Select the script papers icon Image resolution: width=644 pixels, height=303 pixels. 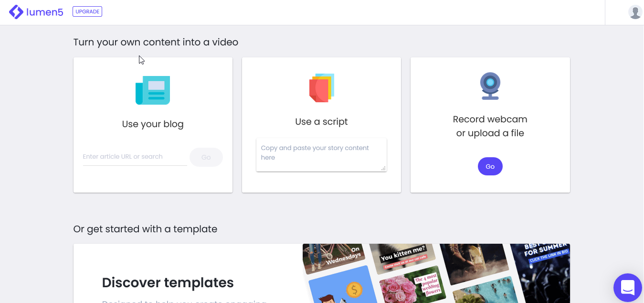point(322,88)
